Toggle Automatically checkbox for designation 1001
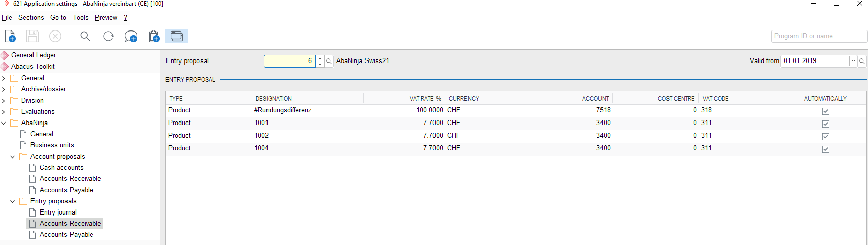The height and width of the screenshot is (245, 868). [x=826, y=124]
